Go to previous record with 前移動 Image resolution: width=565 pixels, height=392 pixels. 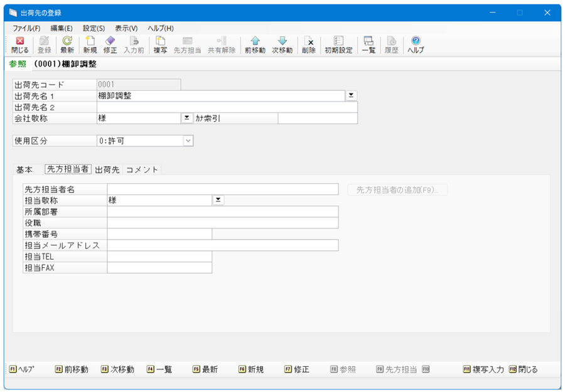[x=255, y=45]
